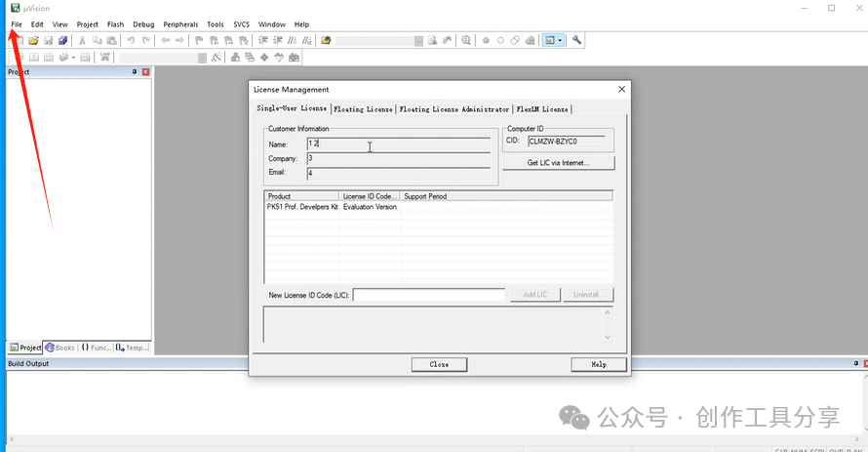This screenshot has width=868, height=452.
Task: Open the Select Target combo box
Action: pyautogui.click(x=162, y=57)
